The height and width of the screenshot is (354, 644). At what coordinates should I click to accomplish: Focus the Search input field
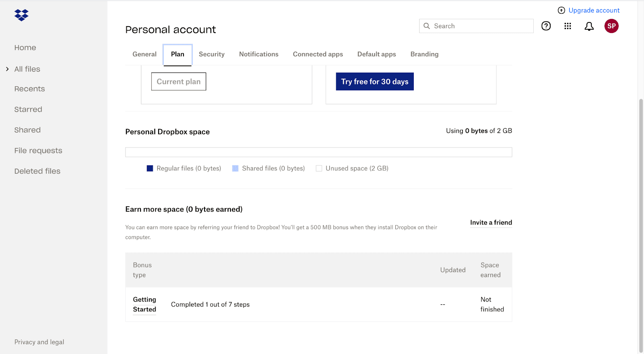tap(476, 26)
